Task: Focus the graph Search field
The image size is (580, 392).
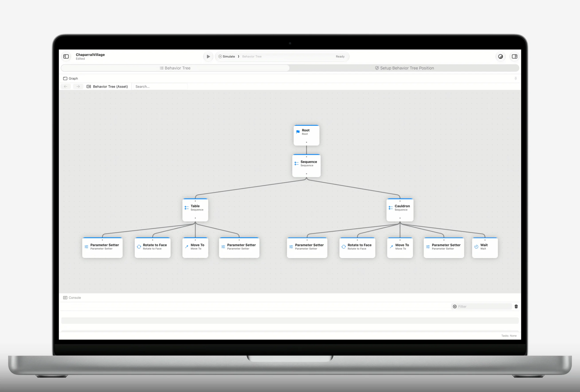Action: pos(161,87)
